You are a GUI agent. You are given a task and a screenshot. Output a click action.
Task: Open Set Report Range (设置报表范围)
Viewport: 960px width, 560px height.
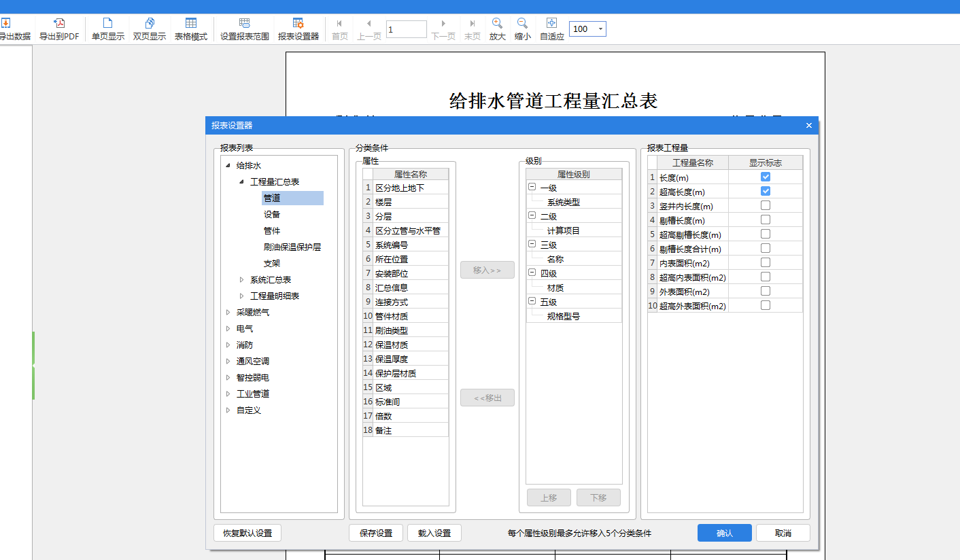click(245, 29)
